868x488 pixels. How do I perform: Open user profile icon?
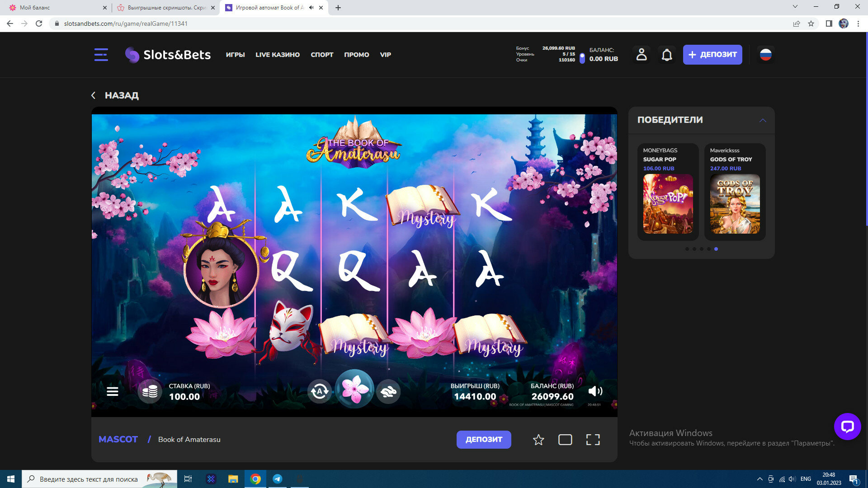coord(642,55)
